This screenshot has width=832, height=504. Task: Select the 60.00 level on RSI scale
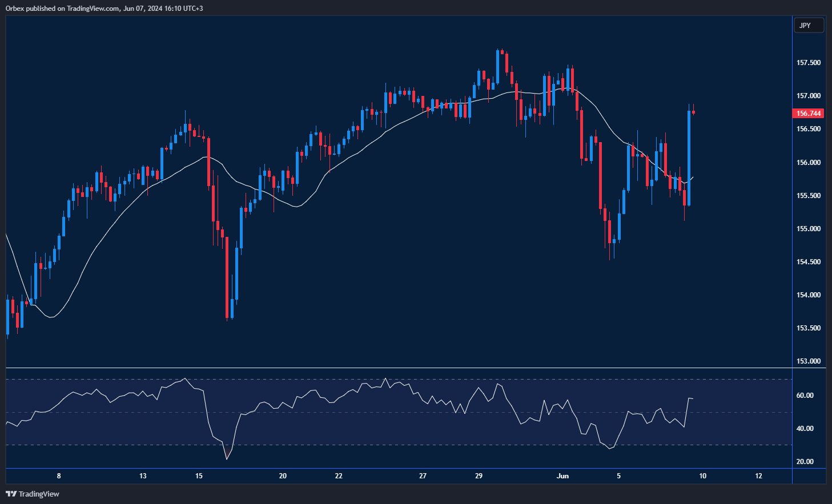(x=805, y=396)
